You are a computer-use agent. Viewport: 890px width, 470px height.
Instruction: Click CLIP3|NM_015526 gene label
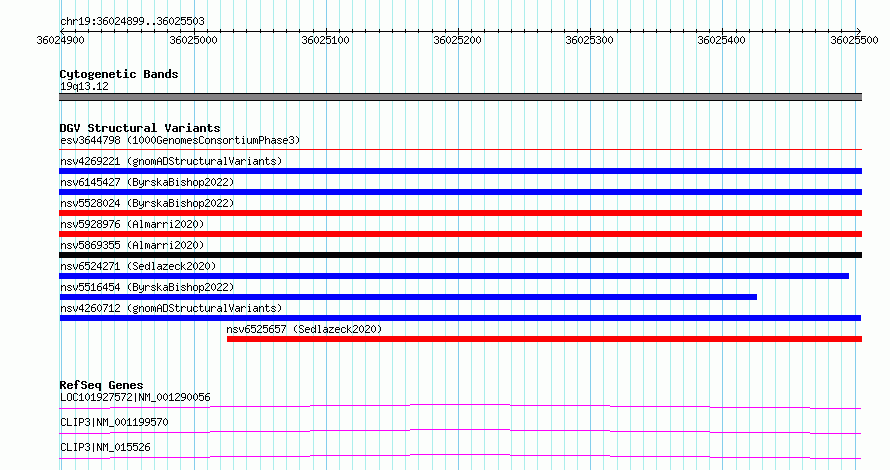106,447
